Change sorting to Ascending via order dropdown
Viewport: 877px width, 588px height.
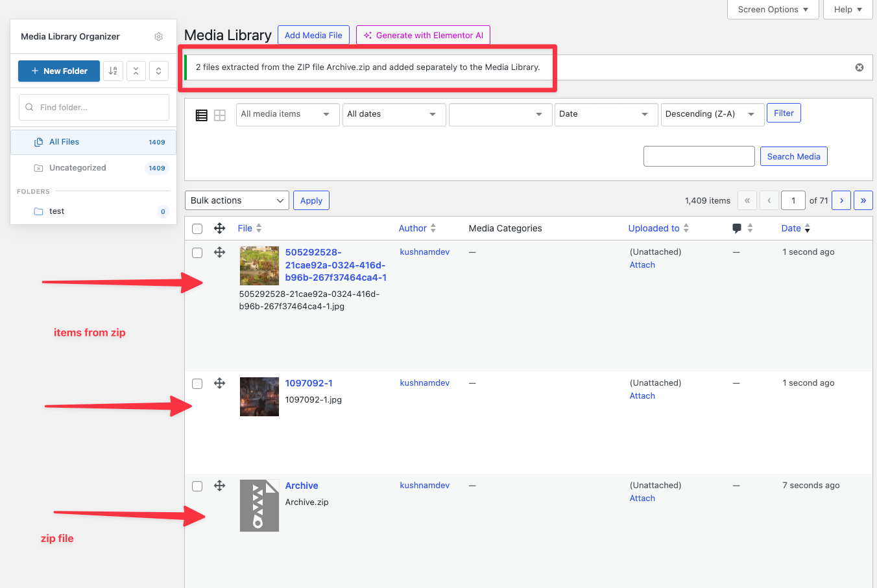[712, 114]
